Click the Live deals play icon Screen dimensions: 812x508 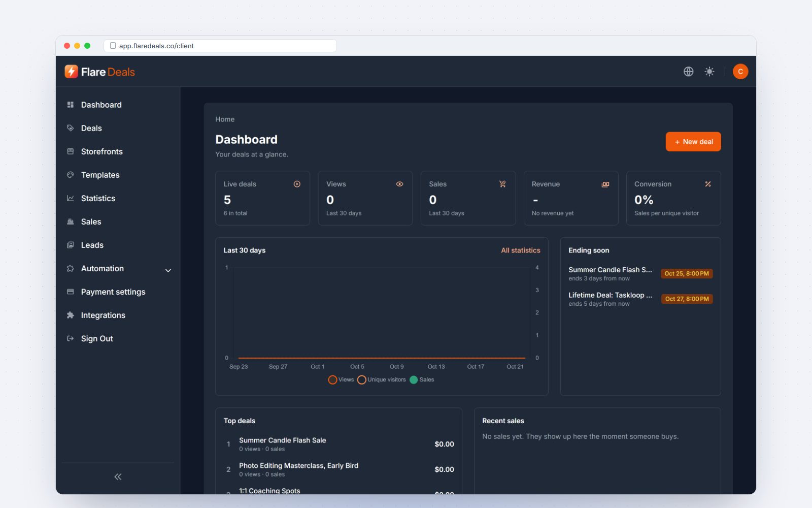click(297, 184)
